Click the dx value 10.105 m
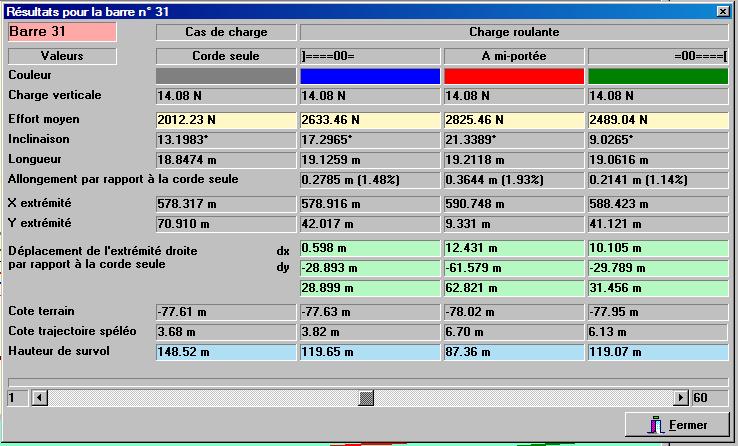738x446 pixels. tap(658, 248)
